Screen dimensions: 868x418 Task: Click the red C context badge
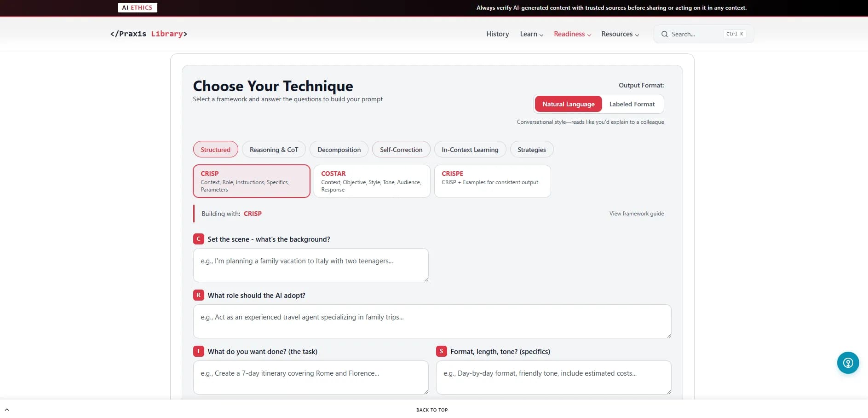198,239
